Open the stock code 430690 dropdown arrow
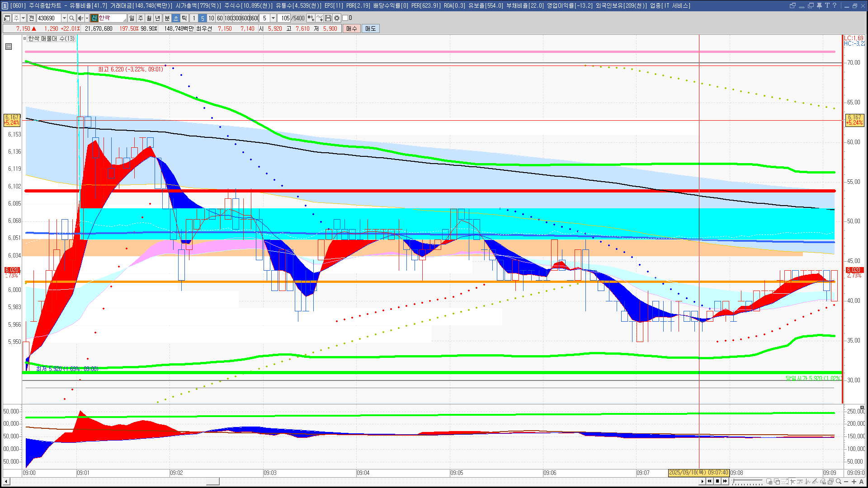This screenshot has height=488, width=868. (x=64, y=18)
